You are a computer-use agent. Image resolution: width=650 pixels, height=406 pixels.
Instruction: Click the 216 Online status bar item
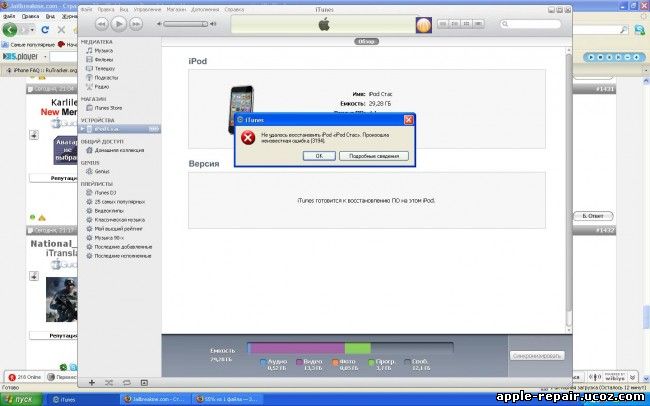(x=25, y=377)
